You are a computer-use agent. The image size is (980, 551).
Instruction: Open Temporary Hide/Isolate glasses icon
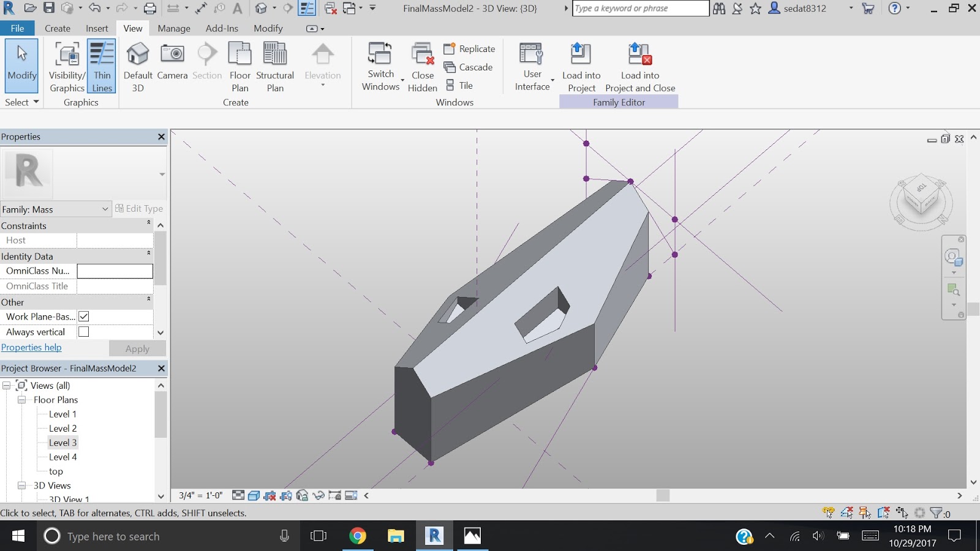click(318, 495)
